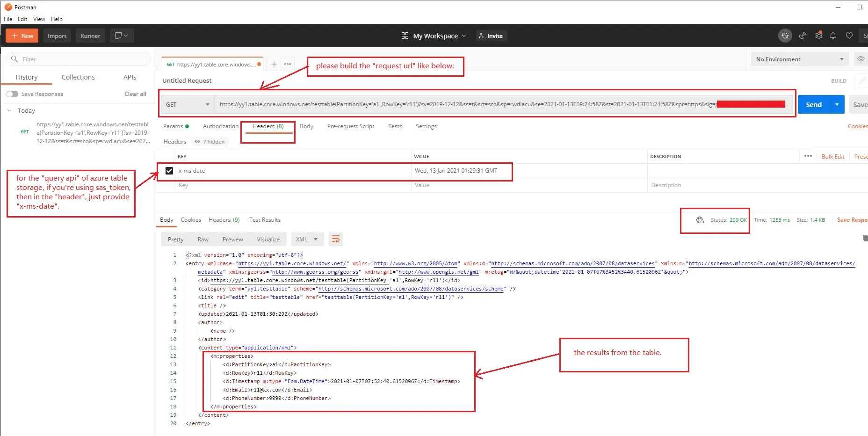868x436 pixels.
Task: Show the 7 hidden headers
Action: (x=210, y=141)
